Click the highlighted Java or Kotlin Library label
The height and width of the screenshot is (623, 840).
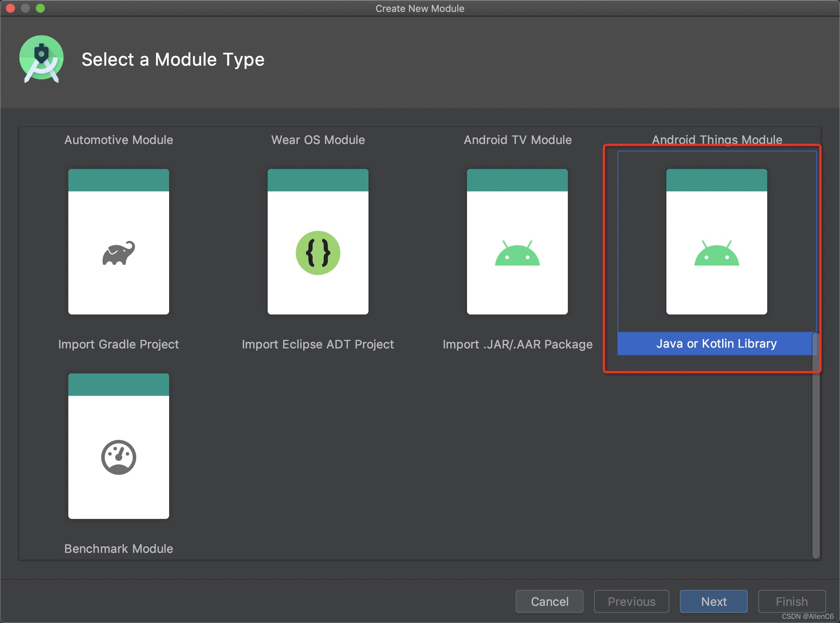click(716, 344)
